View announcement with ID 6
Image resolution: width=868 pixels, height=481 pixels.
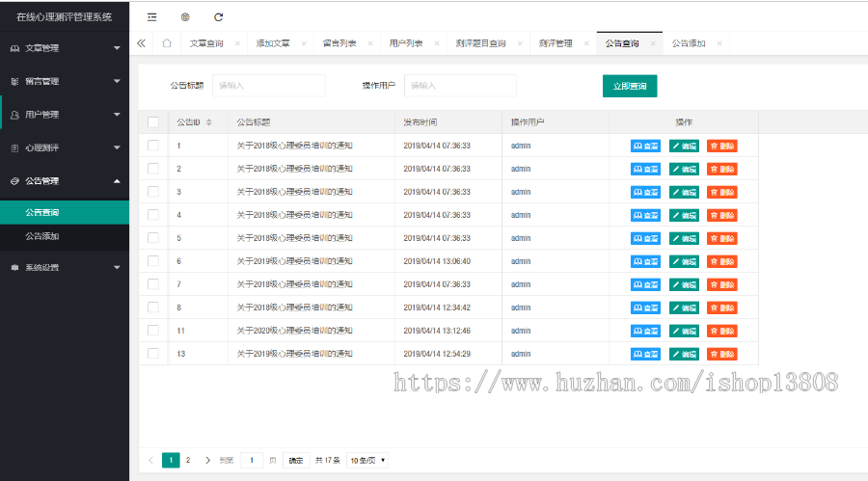click(645, 262)
